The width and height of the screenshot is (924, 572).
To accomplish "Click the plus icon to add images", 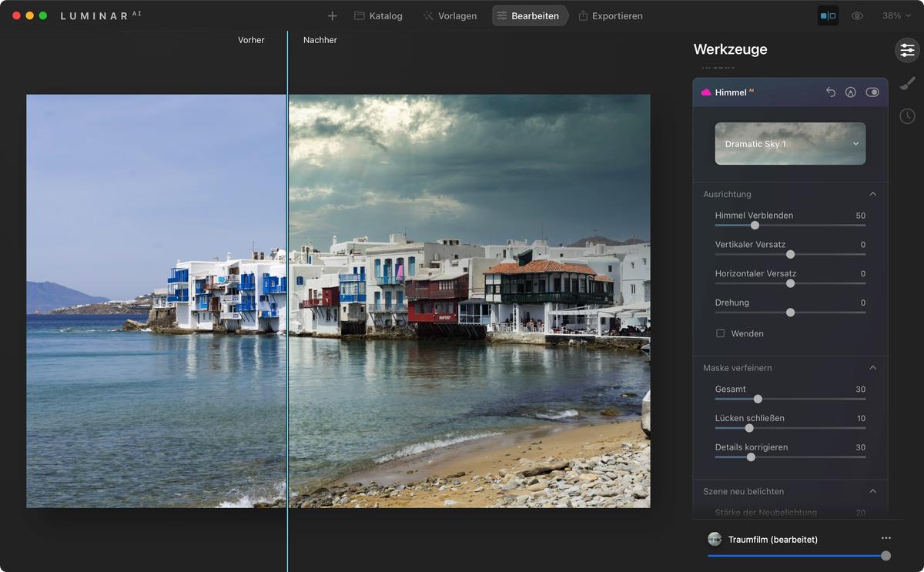I will pos(332,15).
